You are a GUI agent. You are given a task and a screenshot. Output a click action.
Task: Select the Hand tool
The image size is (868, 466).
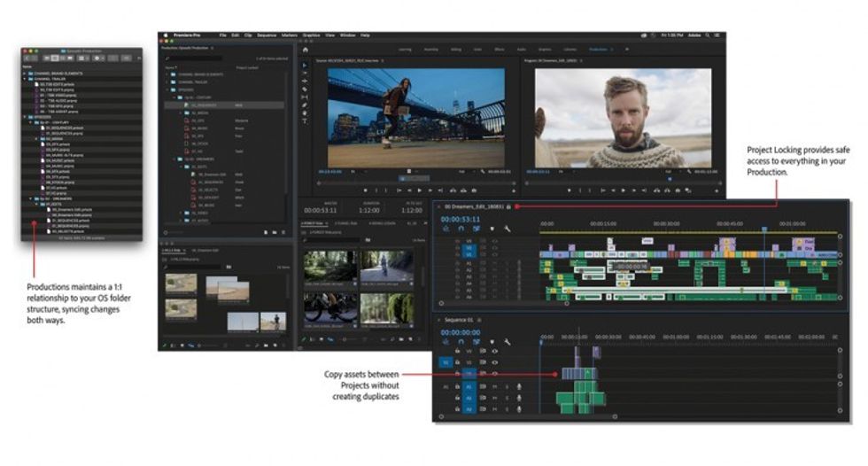click(x=305, y=113)
